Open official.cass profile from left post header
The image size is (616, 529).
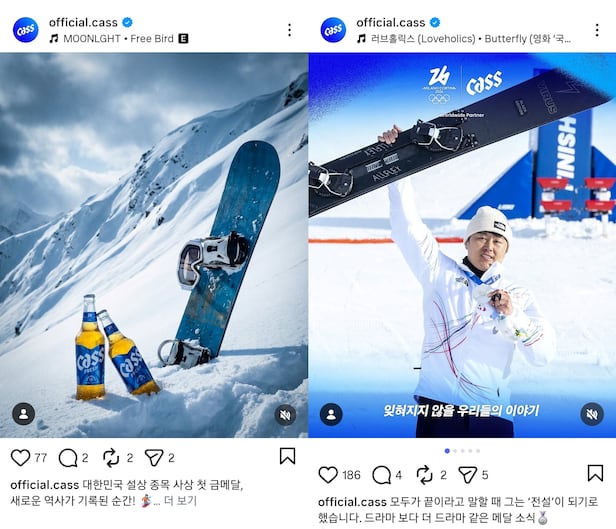click(x=83, y=22)
